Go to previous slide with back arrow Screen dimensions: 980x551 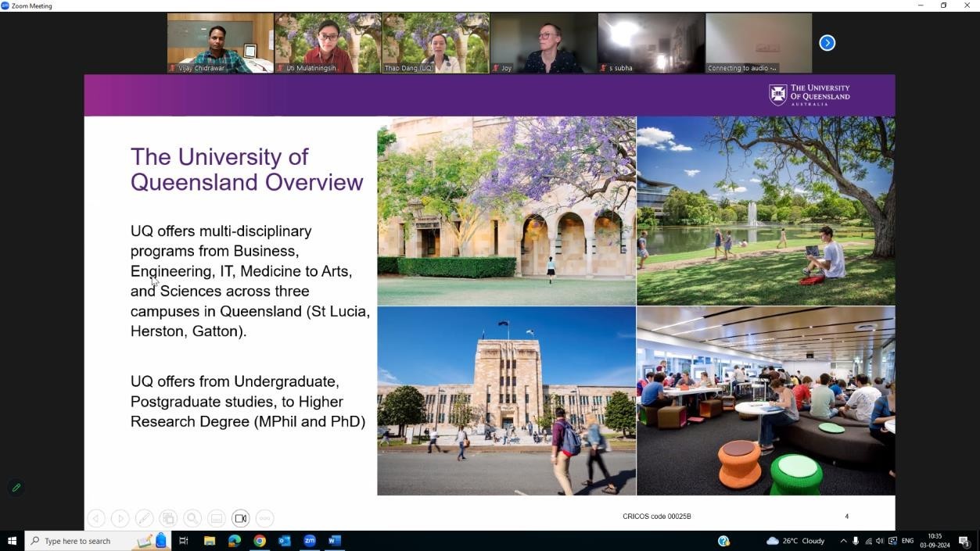point(96,518)
